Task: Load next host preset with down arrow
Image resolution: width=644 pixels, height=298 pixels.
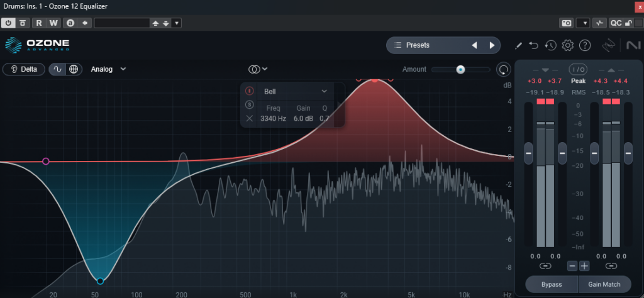Action: 165,23
